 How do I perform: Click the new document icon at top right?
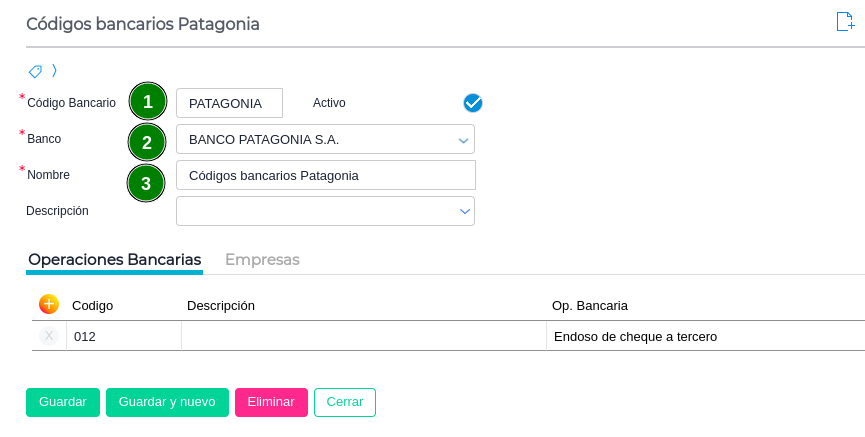845,22
